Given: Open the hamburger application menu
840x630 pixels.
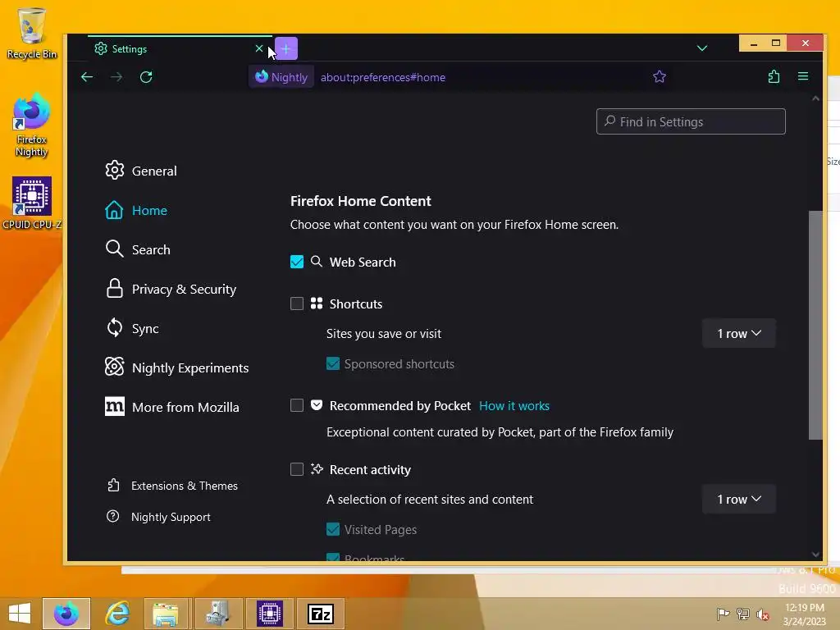Looking at the screenshot, I should (803, 76).
